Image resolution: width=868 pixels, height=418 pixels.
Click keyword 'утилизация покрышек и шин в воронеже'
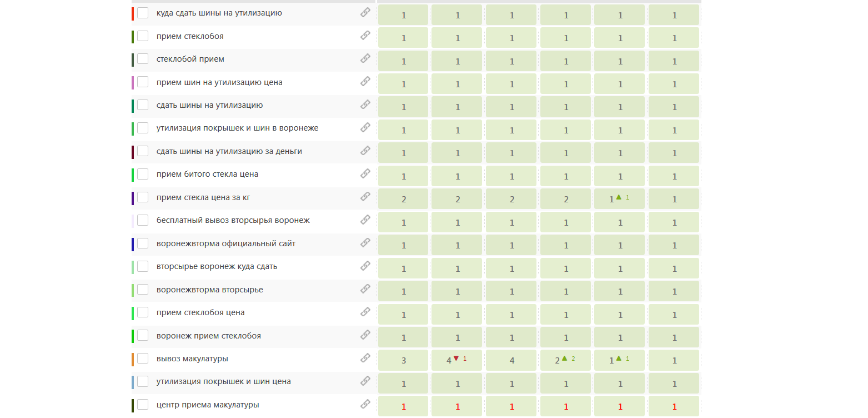click(x=237, y=128)
